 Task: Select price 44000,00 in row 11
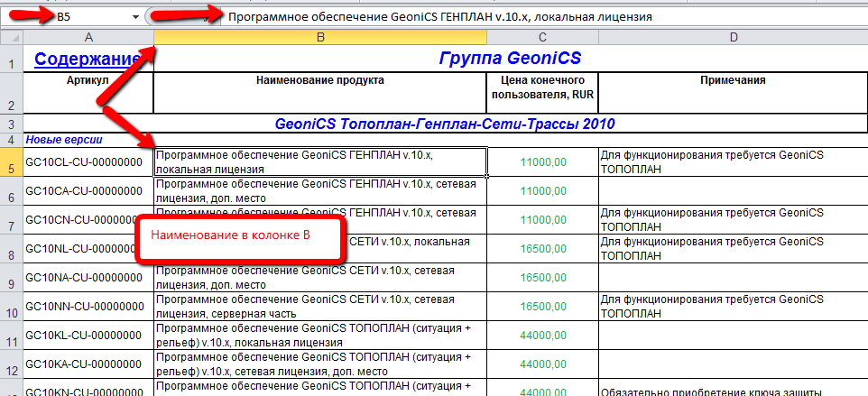[542, 335]
